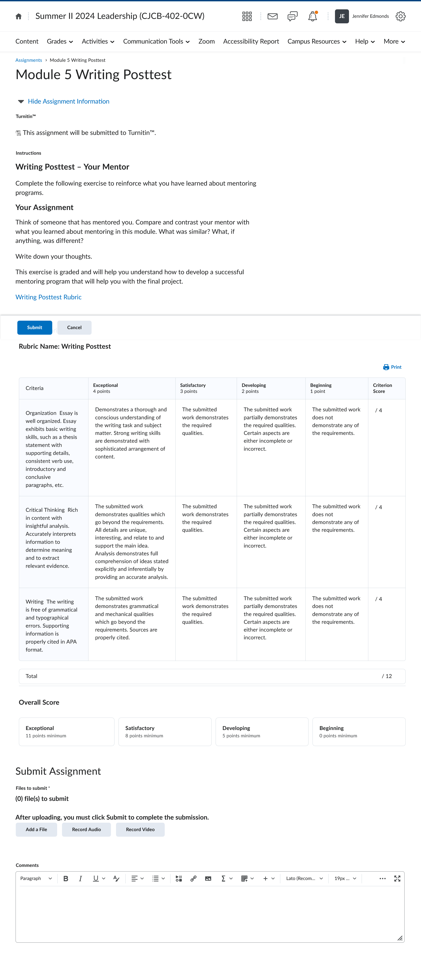Image resolution: width=421 pixels, height=980 pixels.
Task: Expand the Grades dropdown menu
Action: click(60, 42)
